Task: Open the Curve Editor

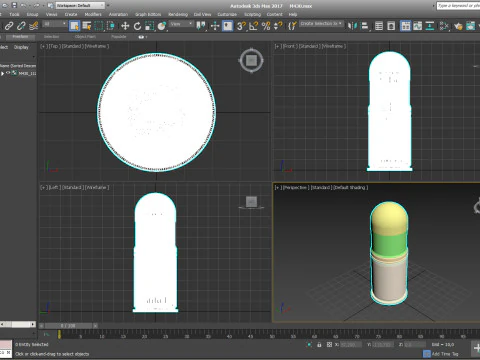Action: tap(418, 26)
